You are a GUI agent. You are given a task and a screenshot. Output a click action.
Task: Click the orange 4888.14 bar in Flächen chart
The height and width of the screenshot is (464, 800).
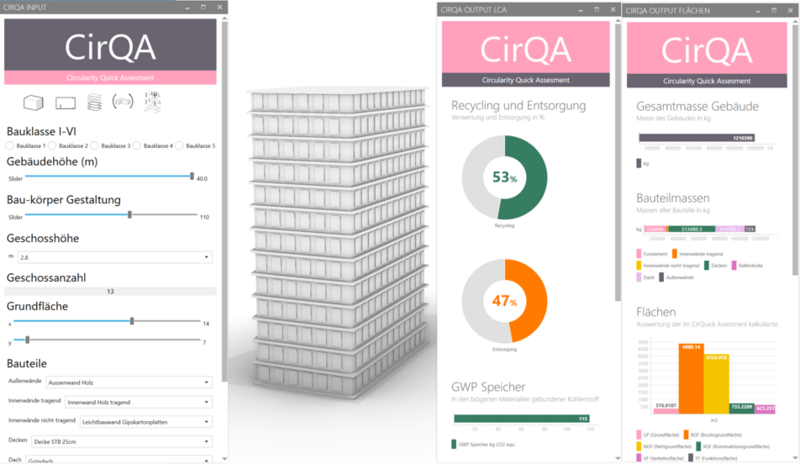tap(691, 378)
